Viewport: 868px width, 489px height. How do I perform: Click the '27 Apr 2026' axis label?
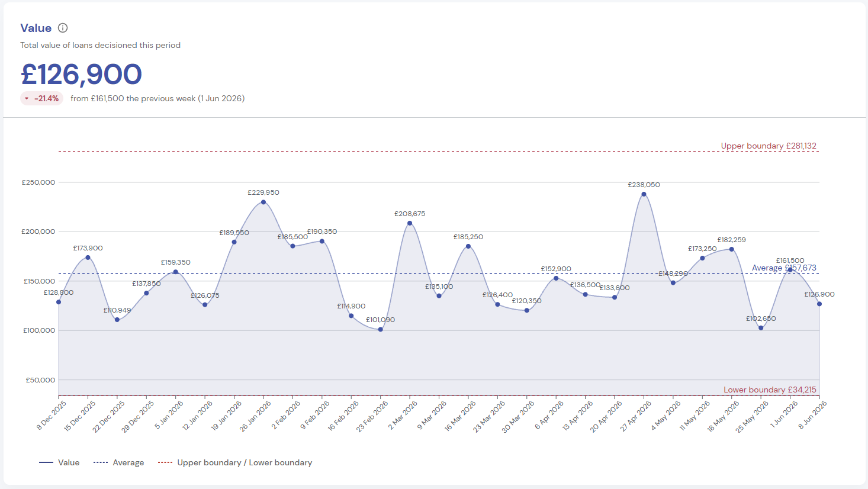636,416
